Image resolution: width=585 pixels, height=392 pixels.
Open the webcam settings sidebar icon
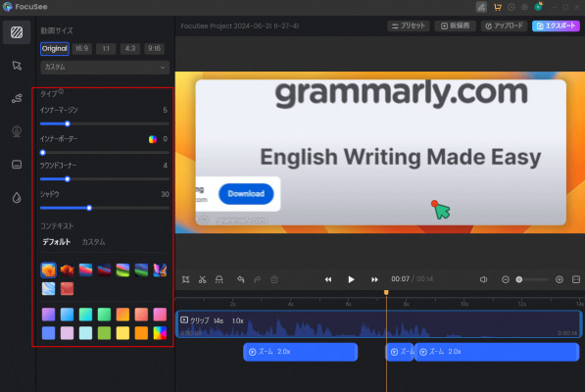pos(17,131)
